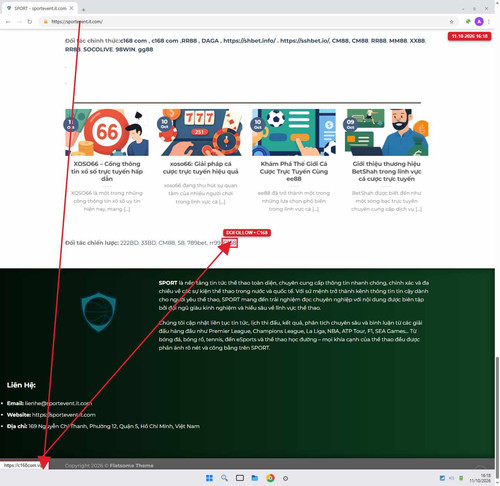Image resolution: width=500 pixels, height=486 pixels.
Task: Open article 'Giới thiệu thương hiệu BetShah'
Action: click(x=387, y=171)
